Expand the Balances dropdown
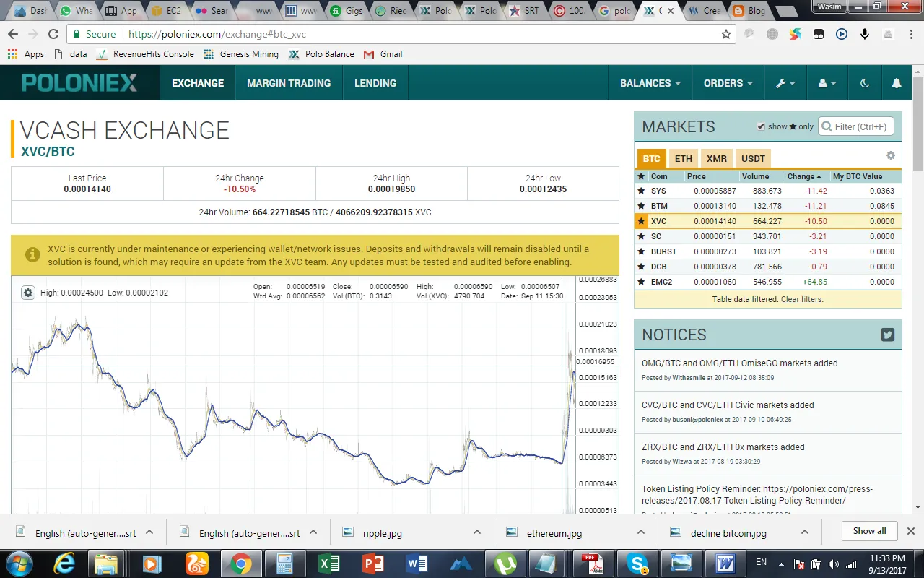This screenshot has width=924, height=578. pos(650,83)
